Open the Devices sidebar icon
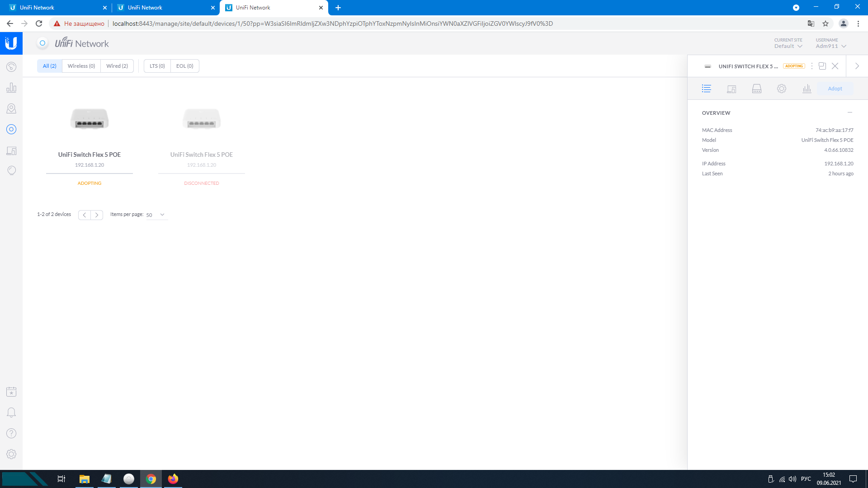Image resolution: width=868 pixels, height=488 pixels. 11,129
